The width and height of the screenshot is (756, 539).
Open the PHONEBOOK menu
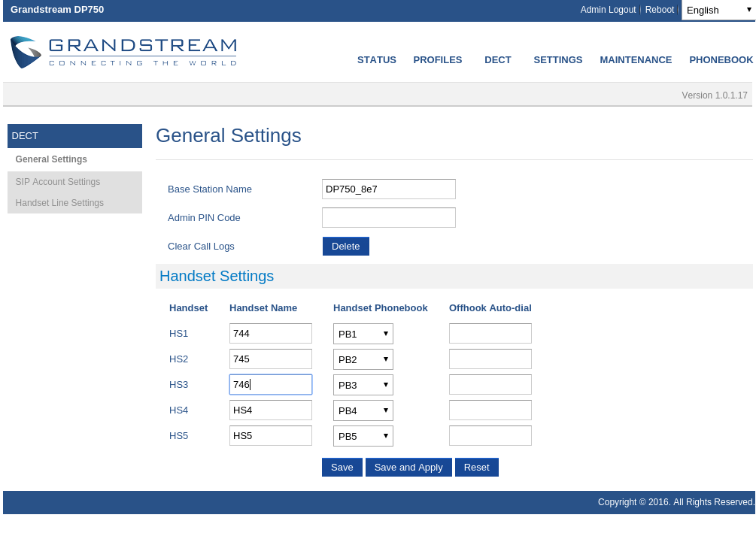[721, 59]
